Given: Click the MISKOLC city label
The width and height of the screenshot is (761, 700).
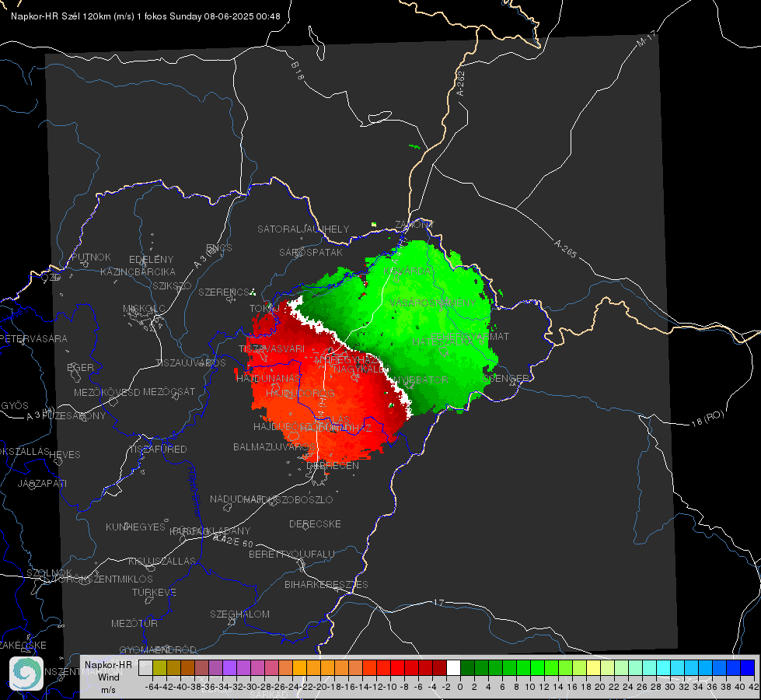Looking at the screenshot, I should [x=144, y=309].
